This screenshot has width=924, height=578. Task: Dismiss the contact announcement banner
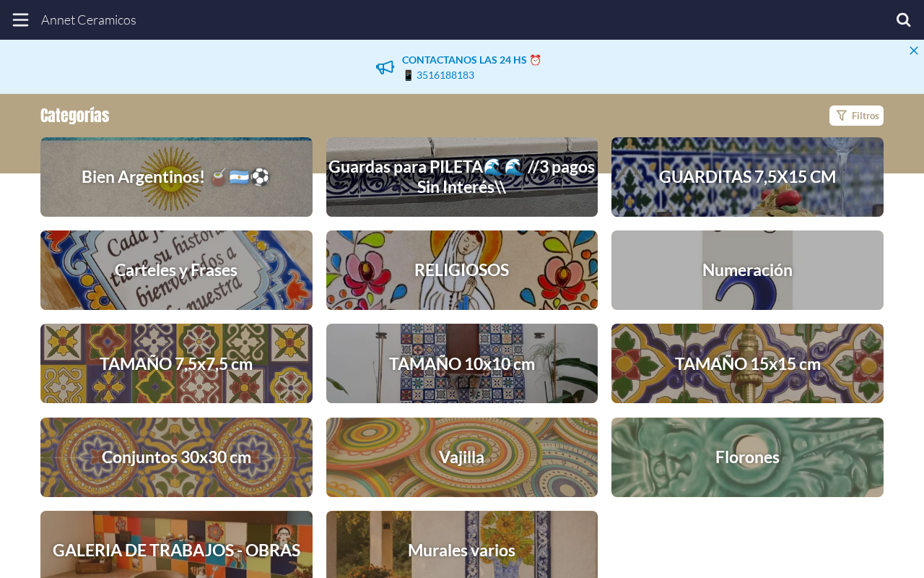tap(914, 51)
